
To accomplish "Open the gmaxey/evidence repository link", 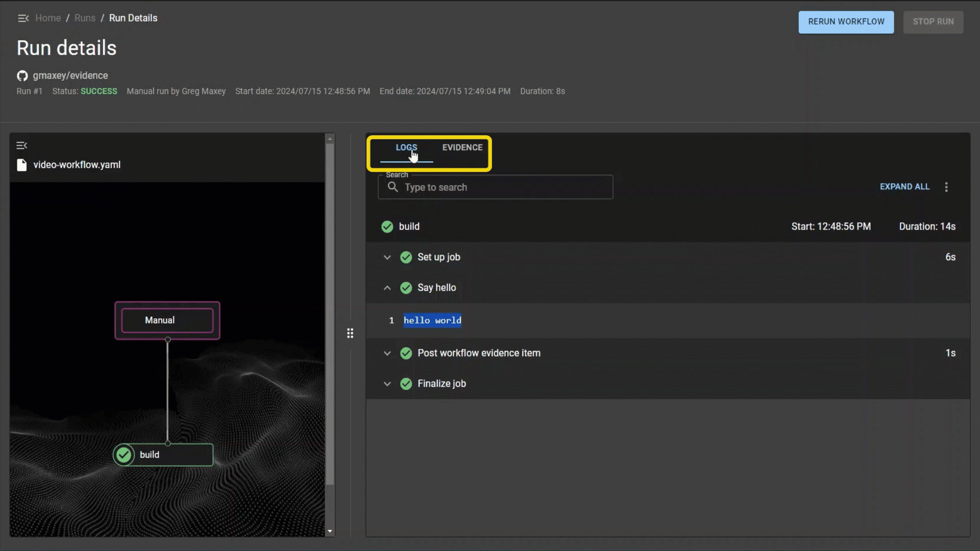I will click(x=70, y=76).
